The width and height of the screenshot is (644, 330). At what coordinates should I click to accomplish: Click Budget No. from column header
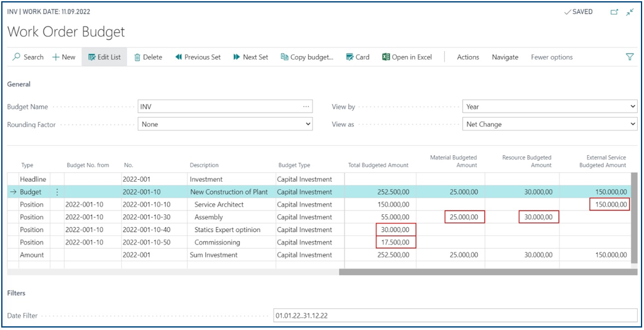(x=88, y=165)
